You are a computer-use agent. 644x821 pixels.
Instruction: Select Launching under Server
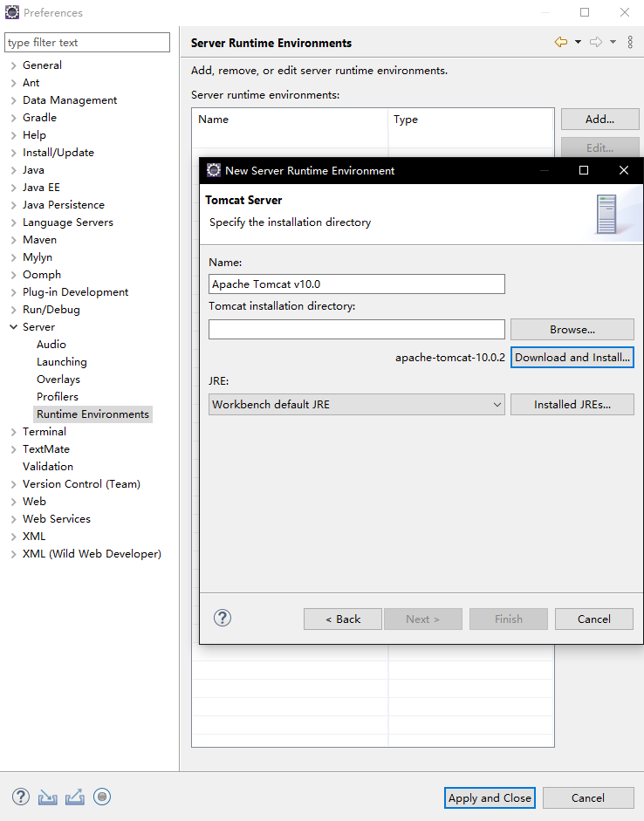[x=62, y=362]
